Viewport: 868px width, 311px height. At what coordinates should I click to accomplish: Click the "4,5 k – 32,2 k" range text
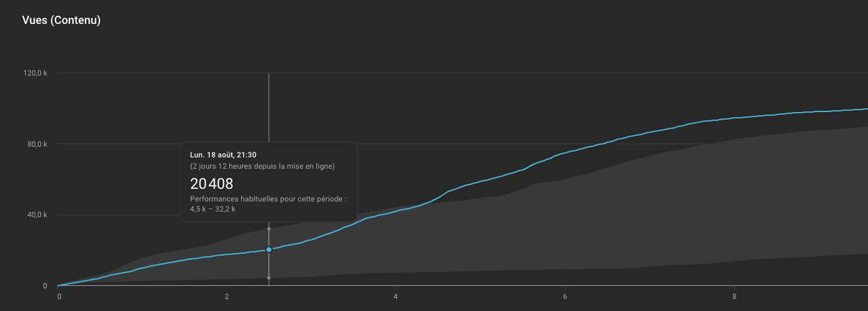[x=213, y=209]
